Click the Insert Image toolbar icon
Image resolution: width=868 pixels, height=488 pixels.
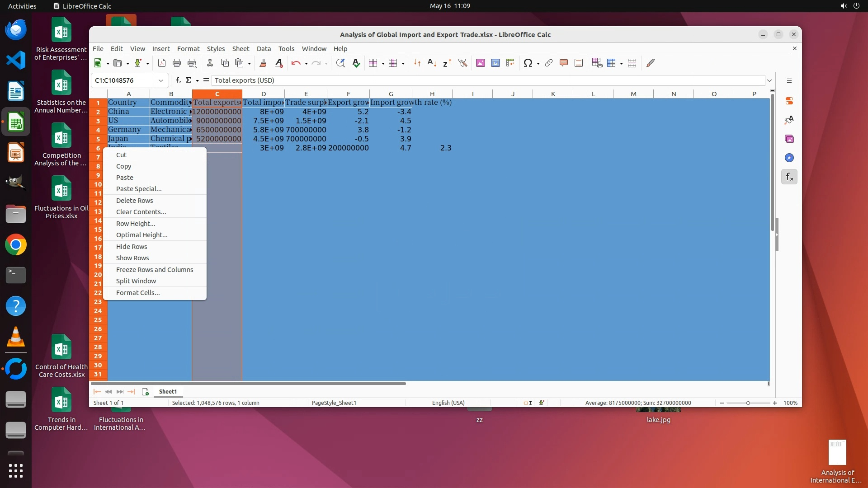[481, 63]
